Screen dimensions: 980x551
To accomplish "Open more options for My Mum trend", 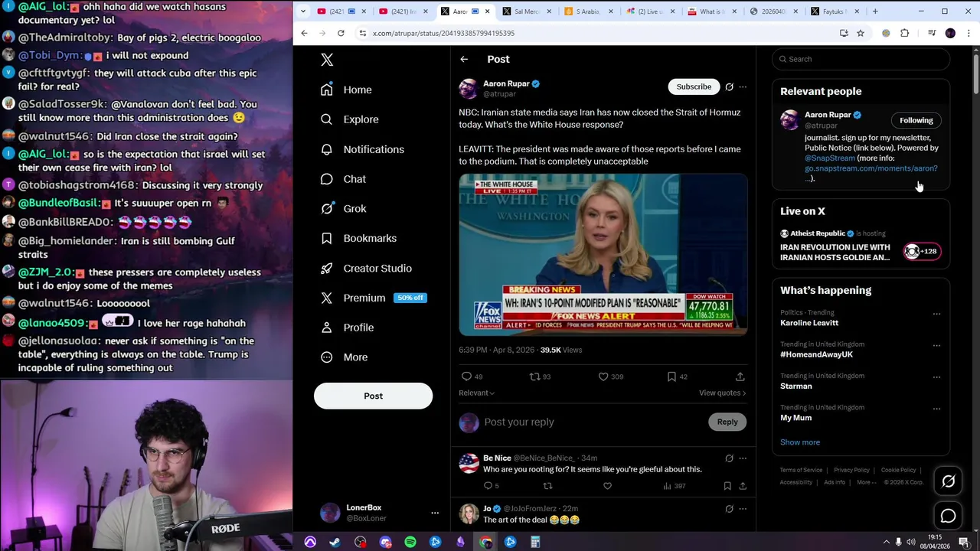I will tap(936, 409).
